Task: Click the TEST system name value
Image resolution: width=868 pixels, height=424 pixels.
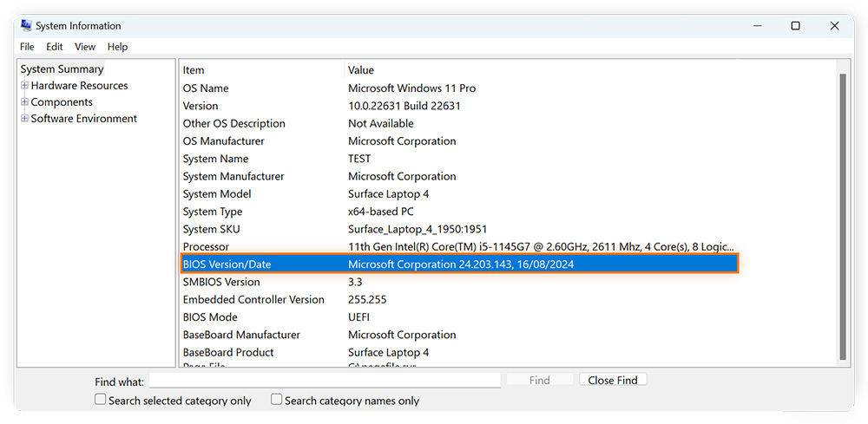Action: (x=359, y=160)
